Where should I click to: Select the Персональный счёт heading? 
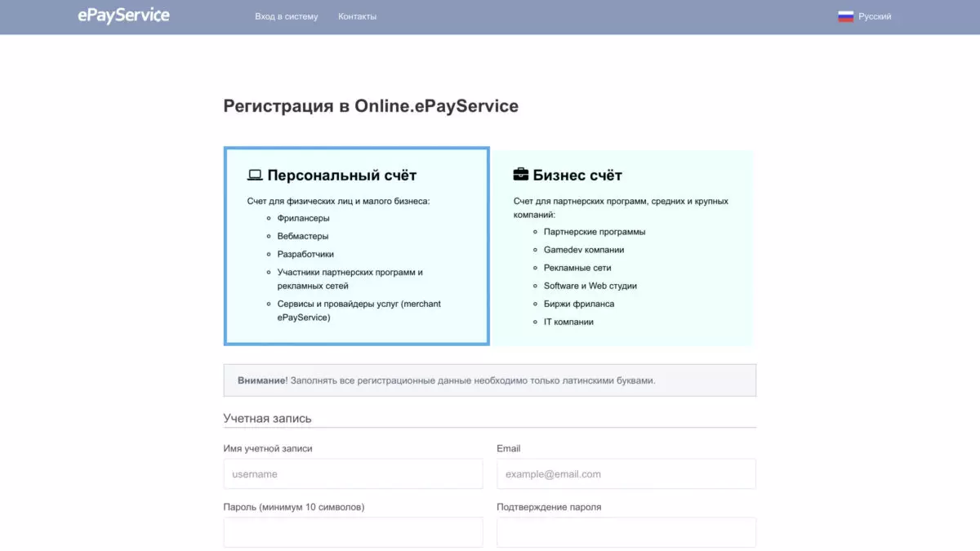342,176
